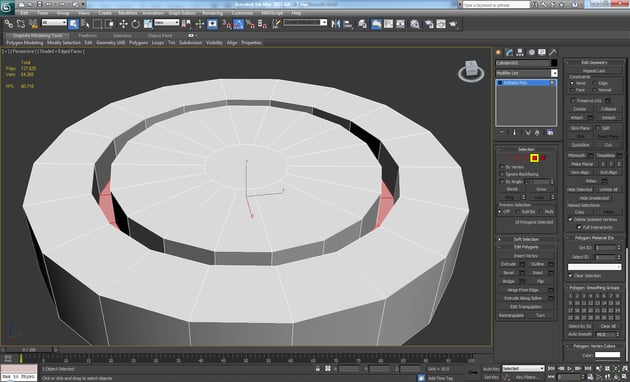Select the Element sub-object level icon
This screenshot has height=382, width=630.
pos(543,158)
